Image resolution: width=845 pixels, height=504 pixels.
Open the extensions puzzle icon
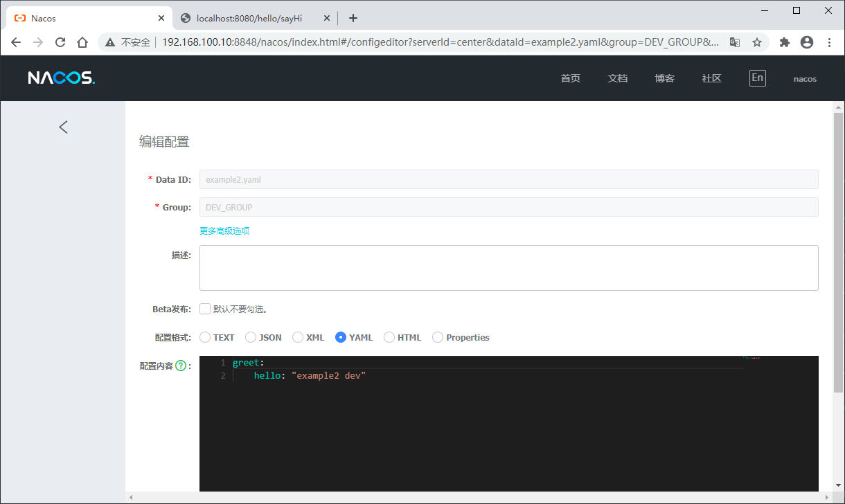pyautogui.click(x=785, y=42)
